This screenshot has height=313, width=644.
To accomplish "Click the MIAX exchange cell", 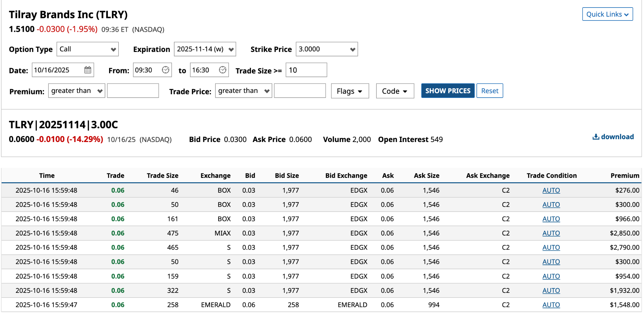I will tap(223, 233).
